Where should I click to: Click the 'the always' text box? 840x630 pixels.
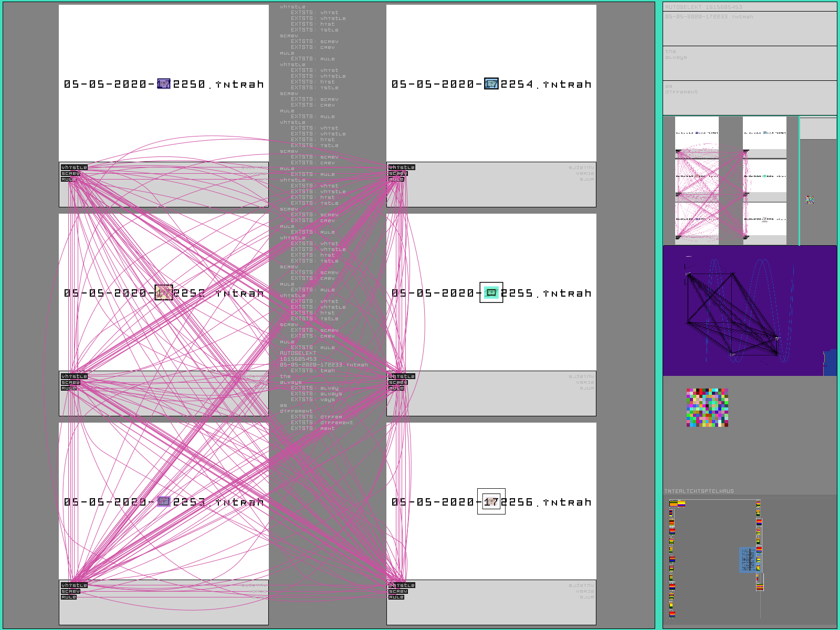(750, 63)
